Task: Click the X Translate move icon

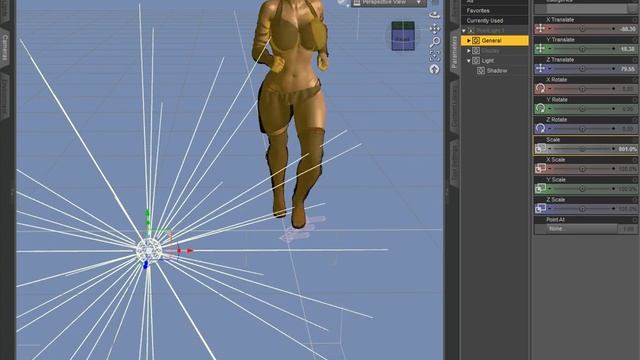Action: 540,28
